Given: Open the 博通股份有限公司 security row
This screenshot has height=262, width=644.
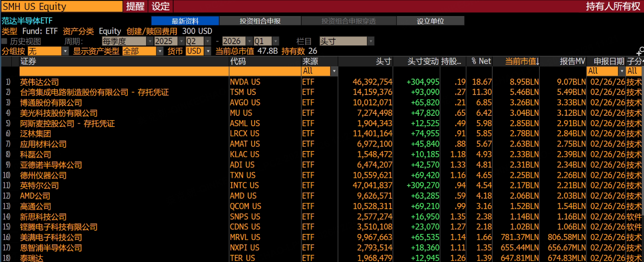Looking at the screenshot, I should [51, 103].
